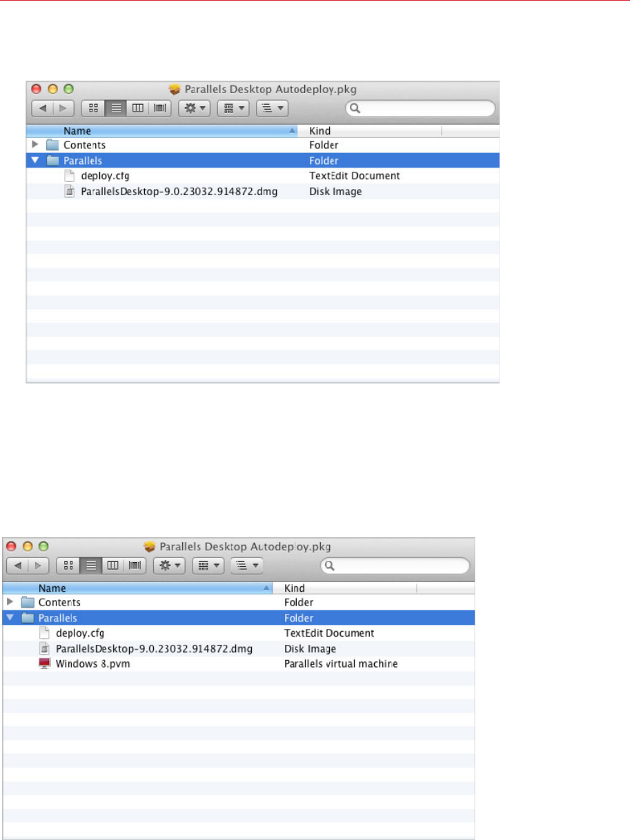Open Action gear menu in upper window
This screenshot has height=840, width=630.
pyautogui.click(x=194, y=108)
